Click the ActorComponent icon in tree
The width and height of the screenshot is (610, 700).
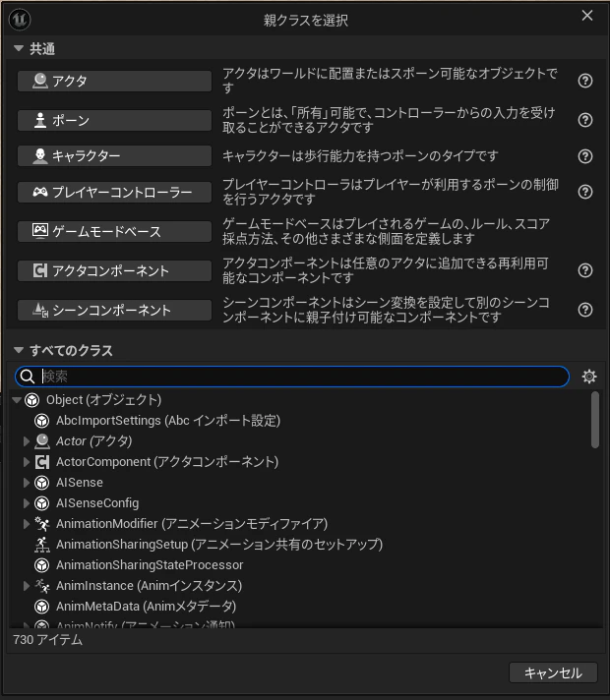click(x=42, y=462)
